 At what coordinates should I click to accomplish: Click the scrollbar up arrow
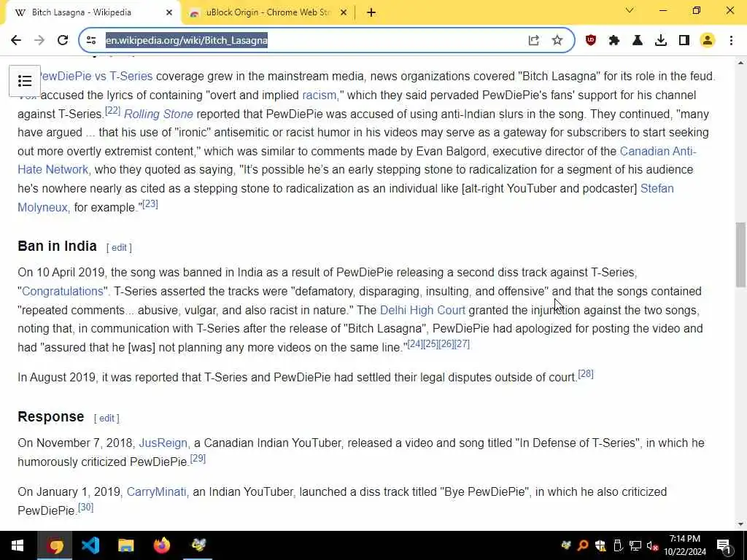(x=740, y=63)
